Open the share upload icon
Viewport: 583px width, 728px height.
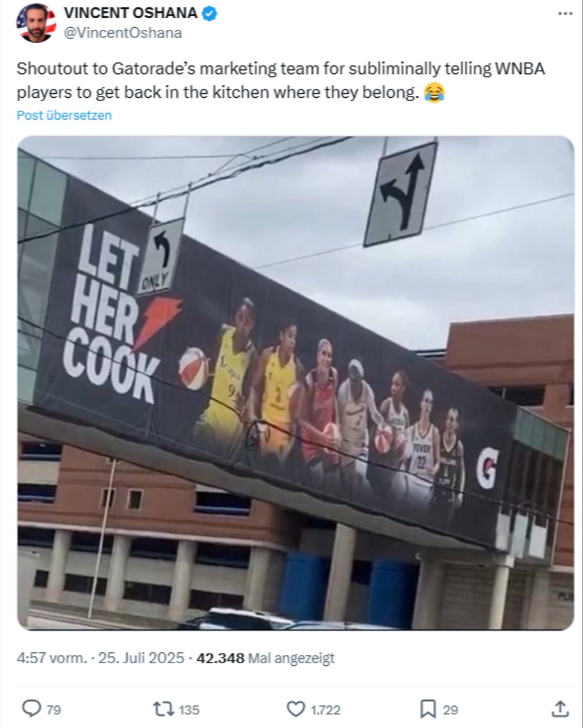(x=560, y=709)
